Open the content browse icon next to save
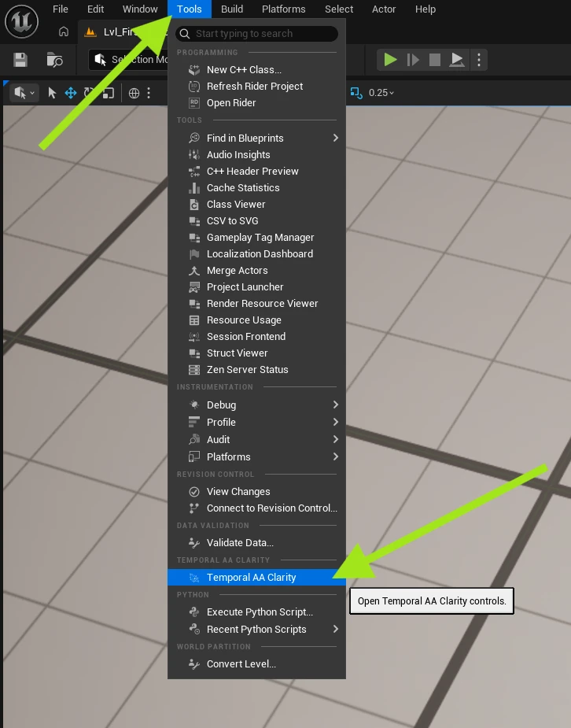This screenshot has width=571, height=728. 55,60
